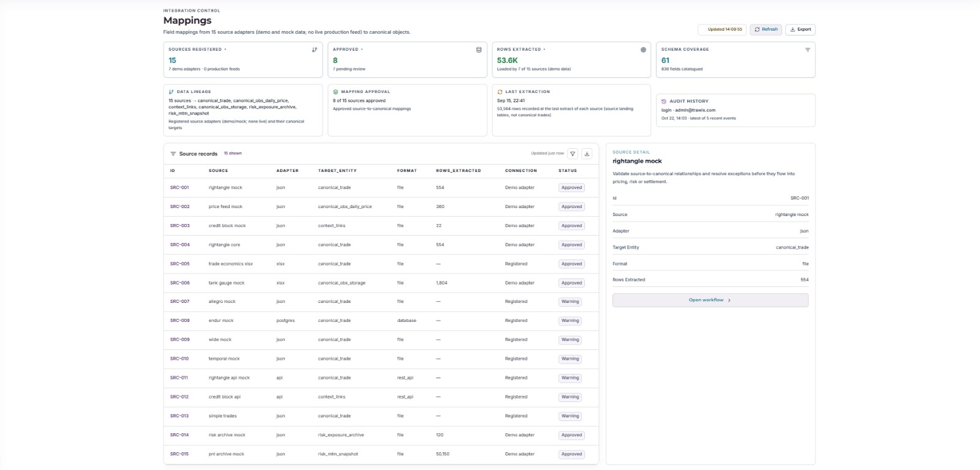Screen dimensions: 980x470
Task: Click the Approved badge for SRC-014
Action: (x=571, y=435)
